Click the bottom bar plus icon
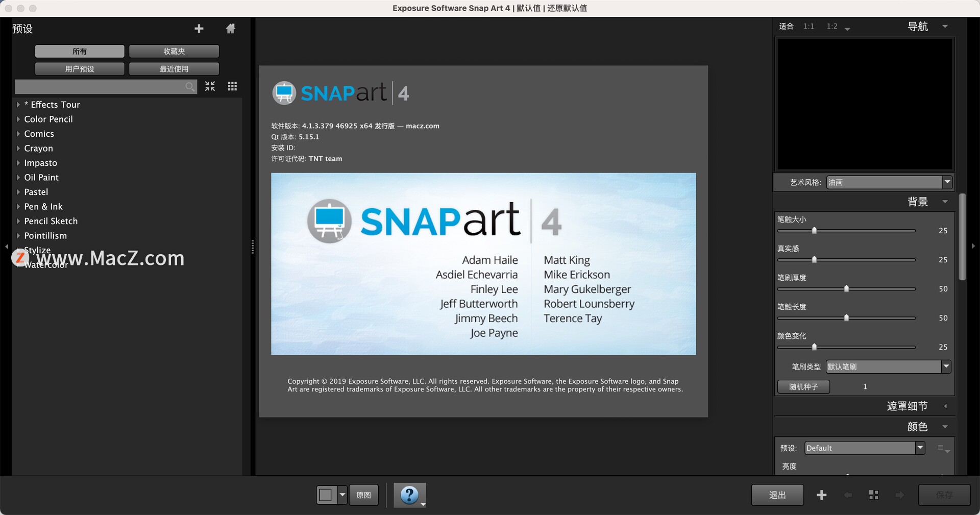980x515 pixels. click(821, 495)
